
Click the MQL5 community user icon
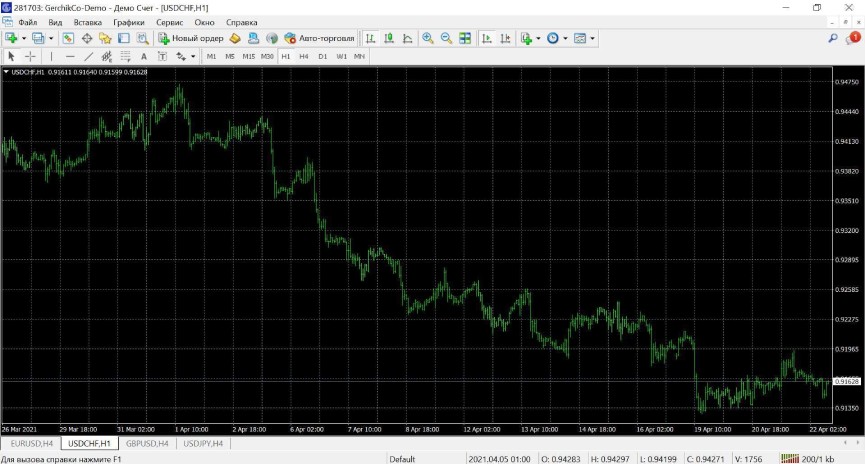click(x=253, y=38)
